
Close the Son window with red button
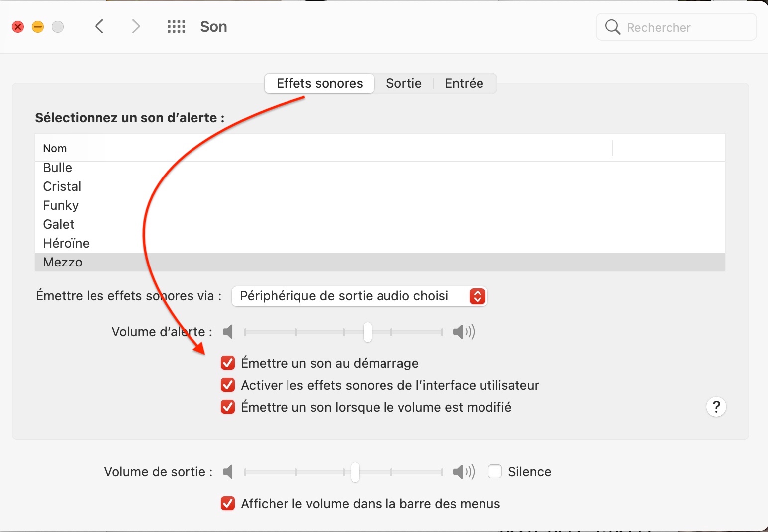coord(18,27)
